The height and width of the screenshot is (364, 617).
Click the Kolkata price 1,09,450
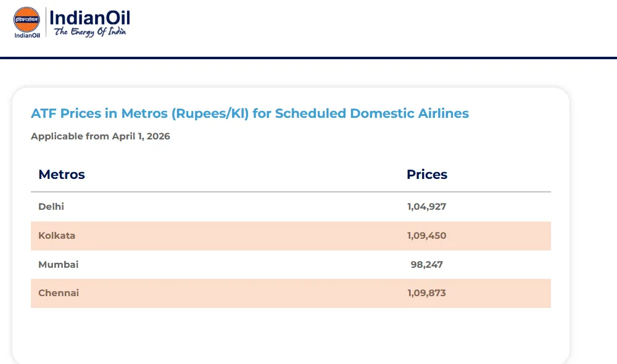tap(426, 236)
